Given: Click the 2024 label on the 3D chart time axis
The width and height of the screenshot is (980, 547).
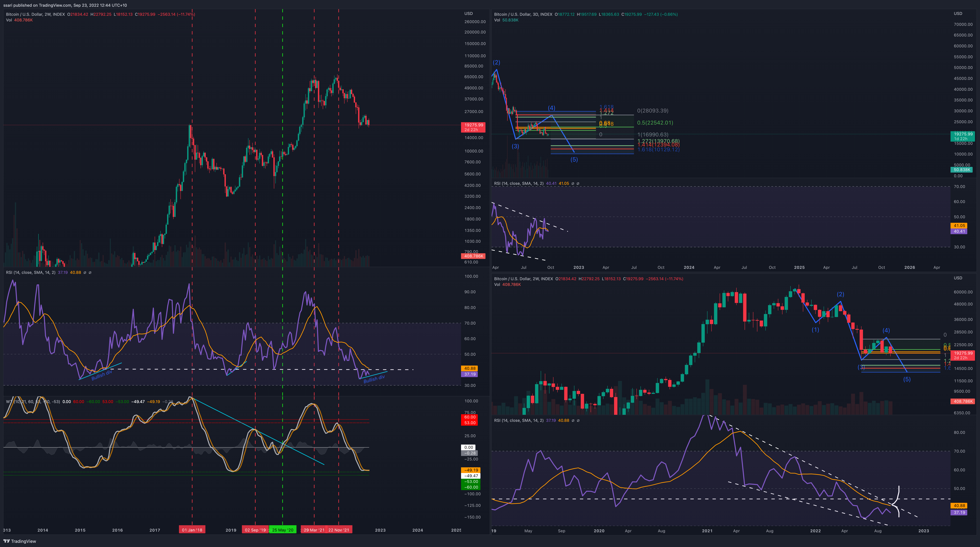Looking at the screenshot, I should (x=689, y=267).
